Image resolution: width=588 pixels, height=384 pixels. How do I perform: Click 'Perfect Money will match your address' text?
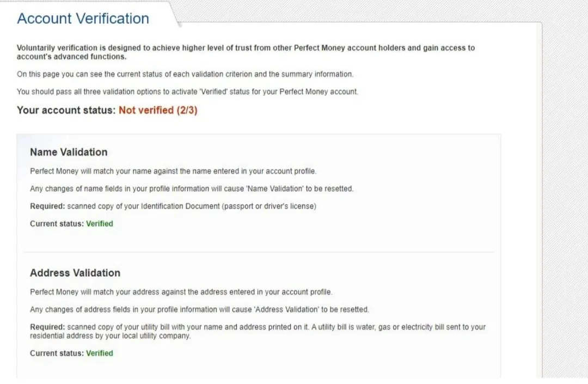tap(181, 292)
